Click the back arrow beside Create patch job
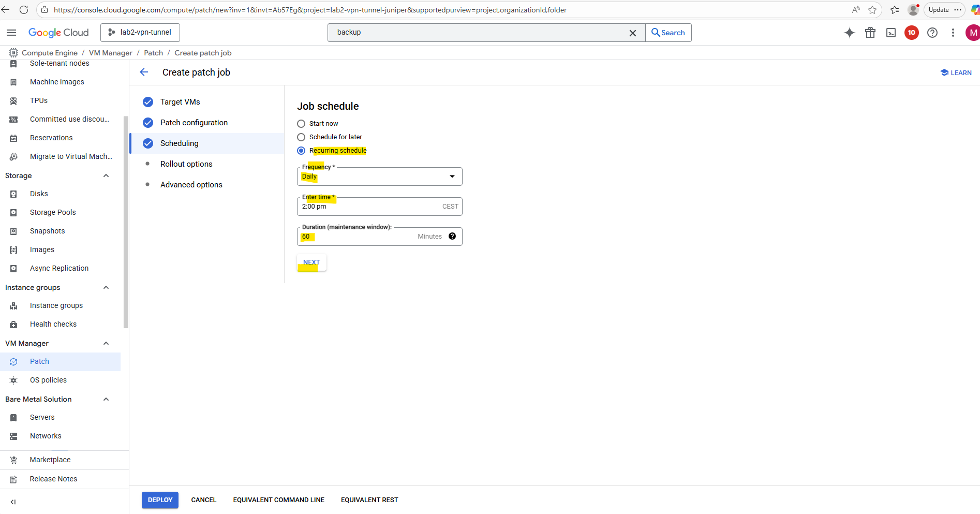 (x=144, y=72)
